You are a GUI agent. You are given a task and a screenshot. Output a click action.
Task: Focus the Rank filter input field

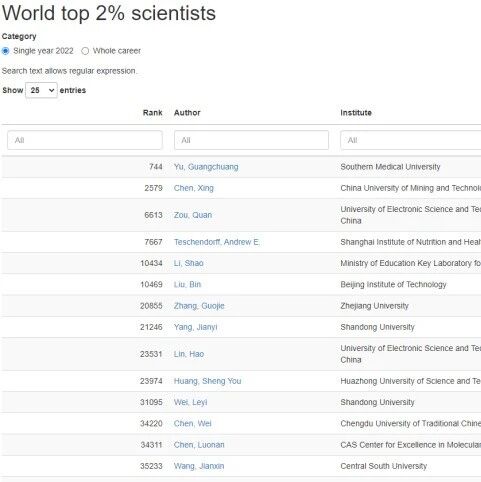tap(85, 140)
